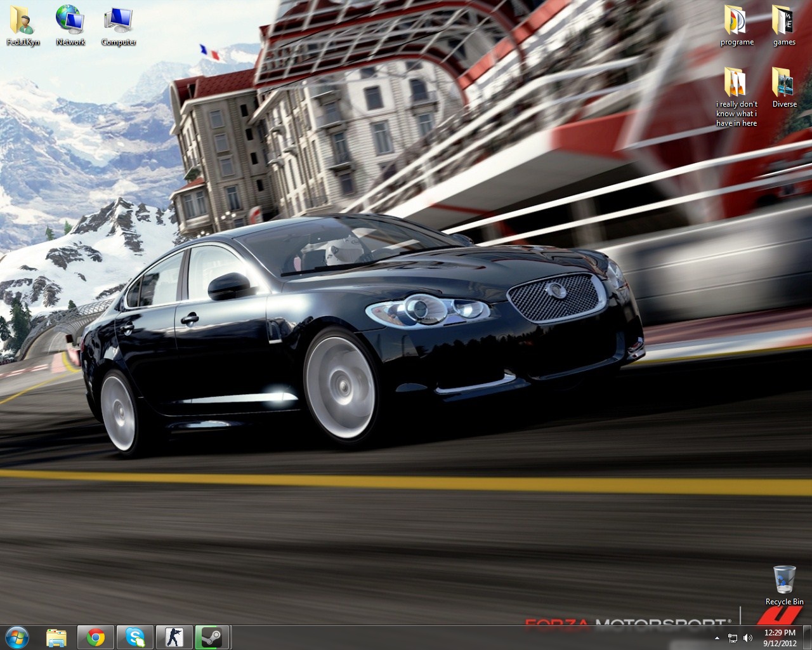
Task: Launch Counter-Strike from the taskbar
Action: click(x=174, y=637)
